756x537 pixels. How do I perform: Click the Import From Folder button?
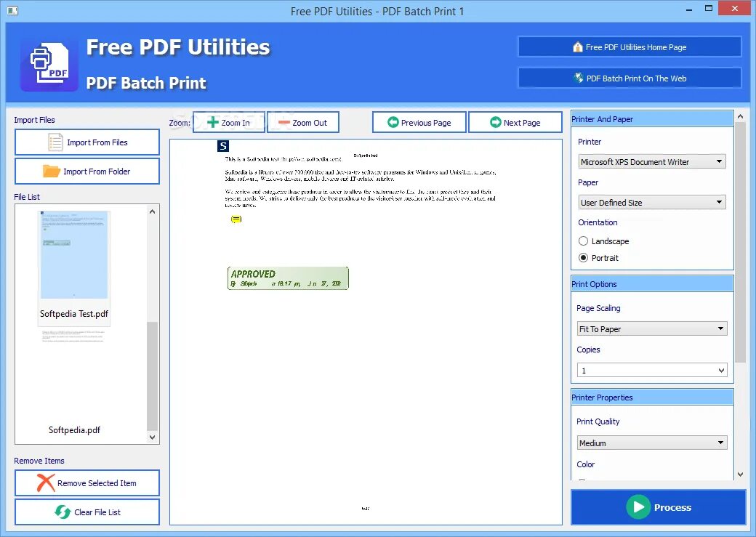pos(87,171)
